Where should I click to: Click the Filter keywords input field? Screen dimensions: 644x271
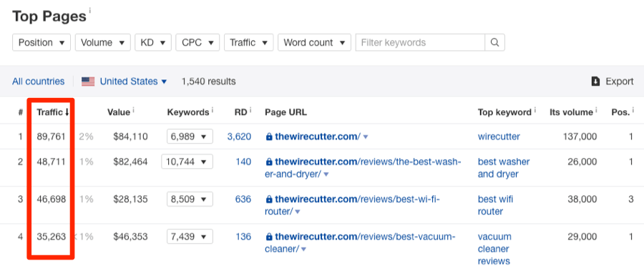[x=420, y=43]
